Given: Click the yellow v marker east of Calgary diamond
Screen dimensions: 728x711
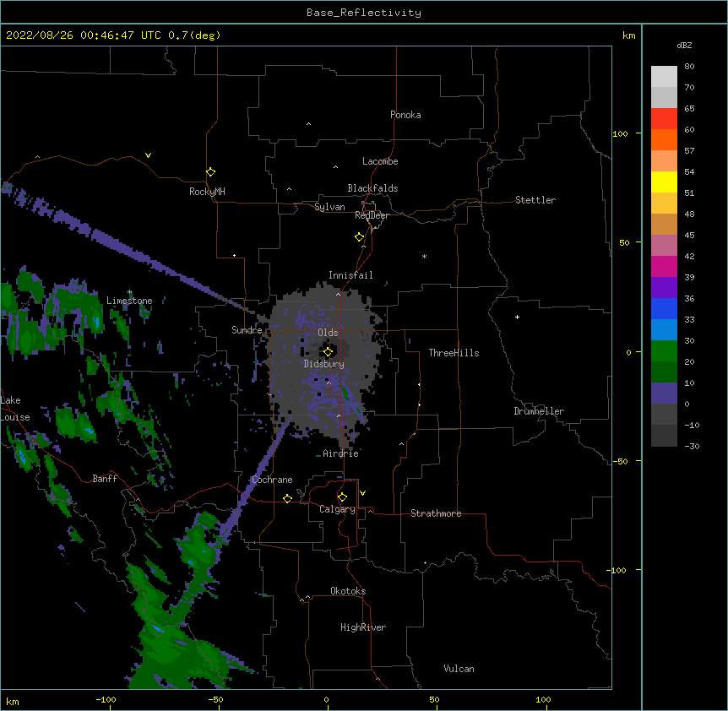Looking at the screenshot, I should point(362,493).
